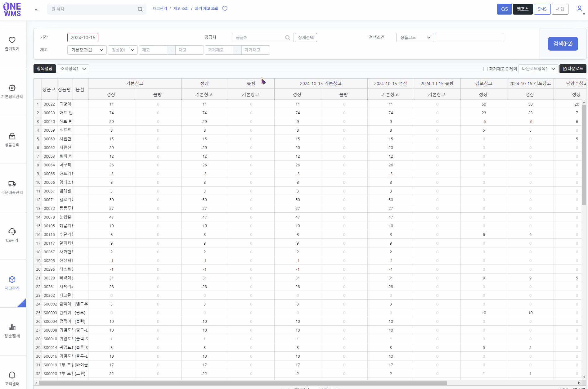Click the 과거재고 maximum input field
The image size is (588, 389).
[256, 50]
